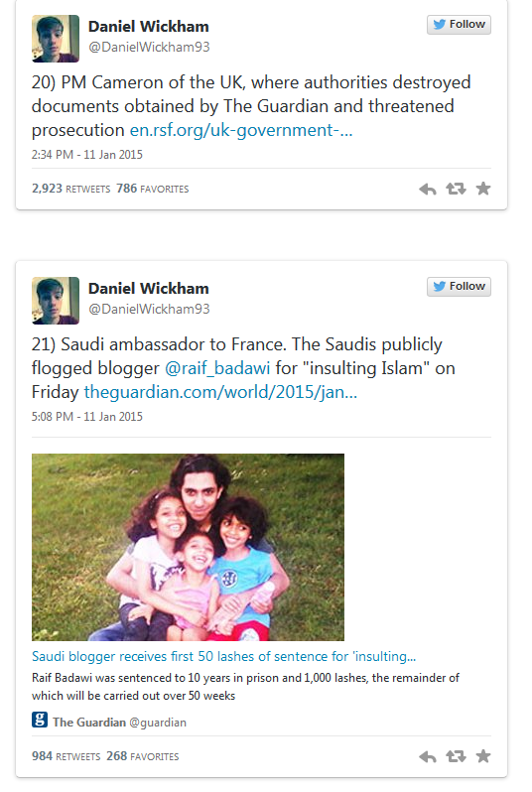Follow Daniel Wickham from the first tweet

[x=459, y=25]
